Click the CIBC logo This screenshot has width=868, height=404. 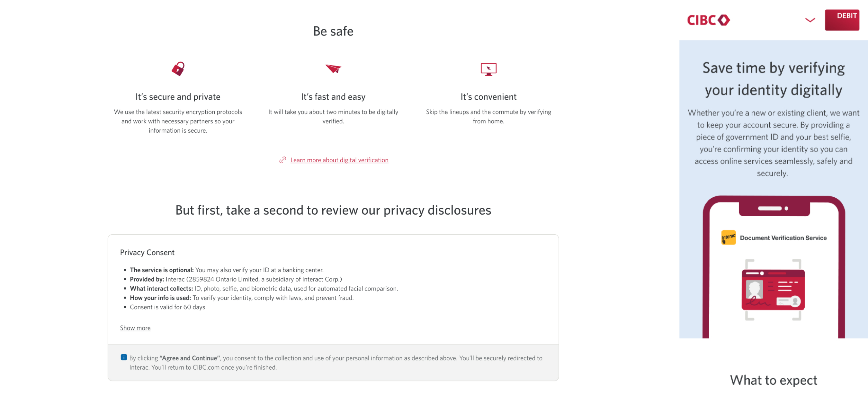point(708,20)
